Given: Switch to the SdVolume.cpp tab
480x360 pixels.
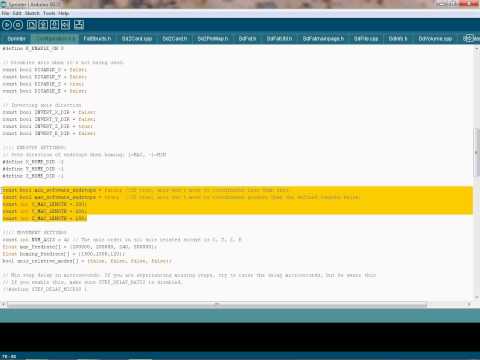Looking at the screenshot, I should (435, 39).
